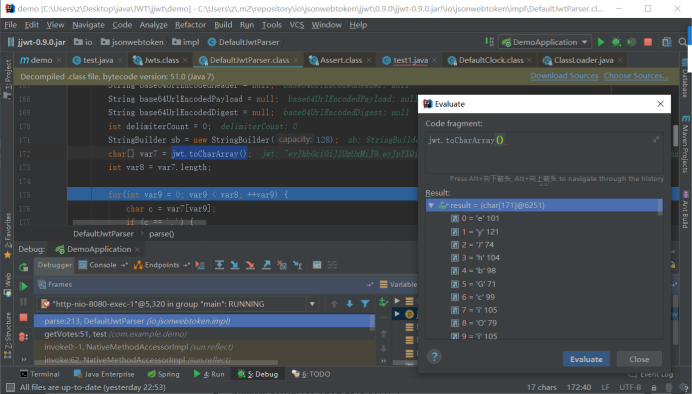Click the Run to Cursor icon

coord(298,265)
